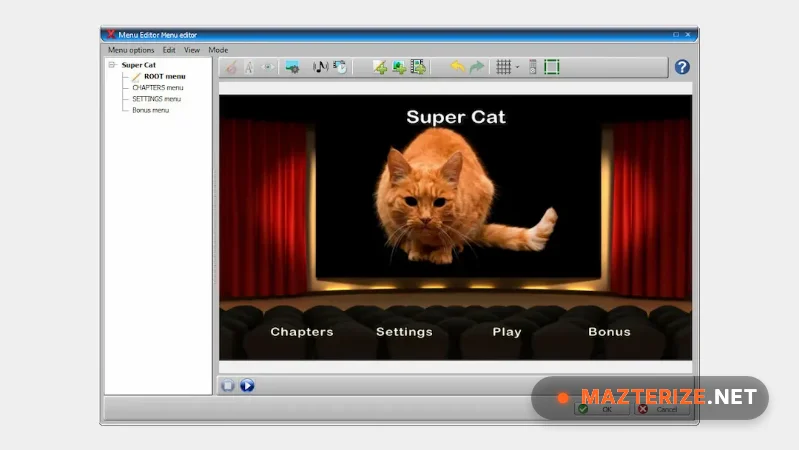
Task: Click the disabled brush edit icon
Action: [x=231, y=67]
